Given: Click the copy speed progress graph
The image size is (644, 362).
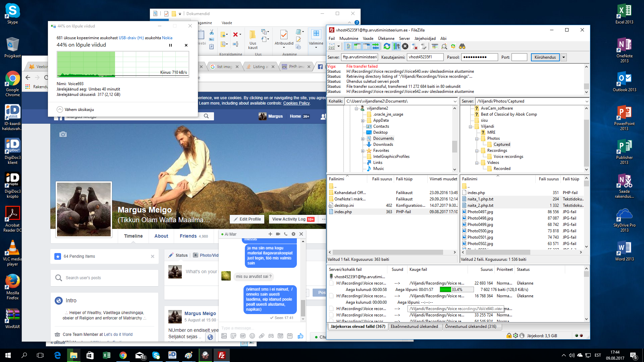Looking at the screenshot, I should [123, 64].
